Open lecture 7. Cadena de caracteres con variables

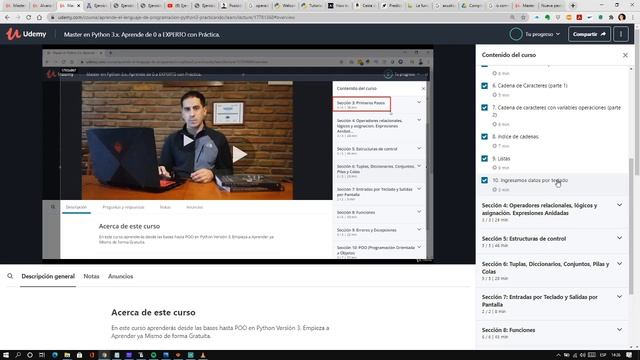click(x=556, y=111)
